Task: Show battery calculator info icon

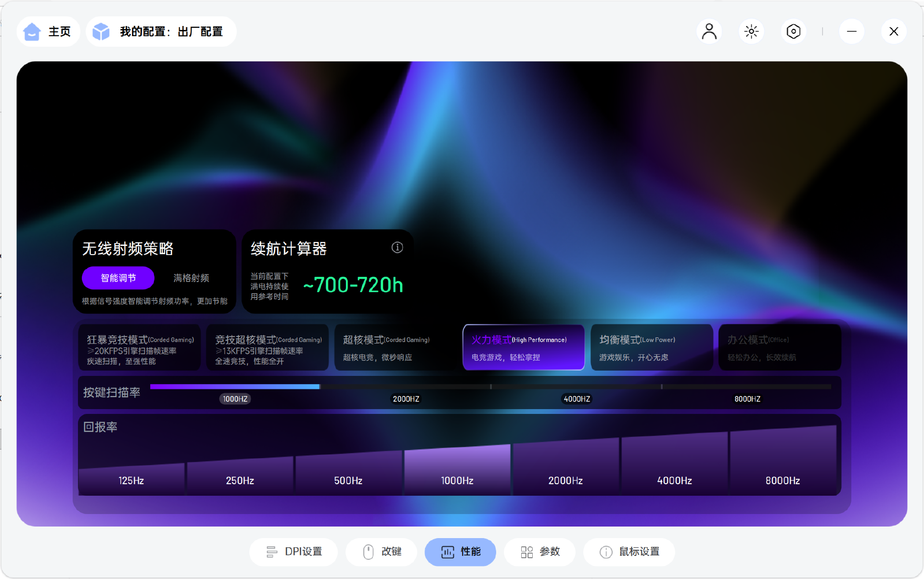Action: [397, 247]
